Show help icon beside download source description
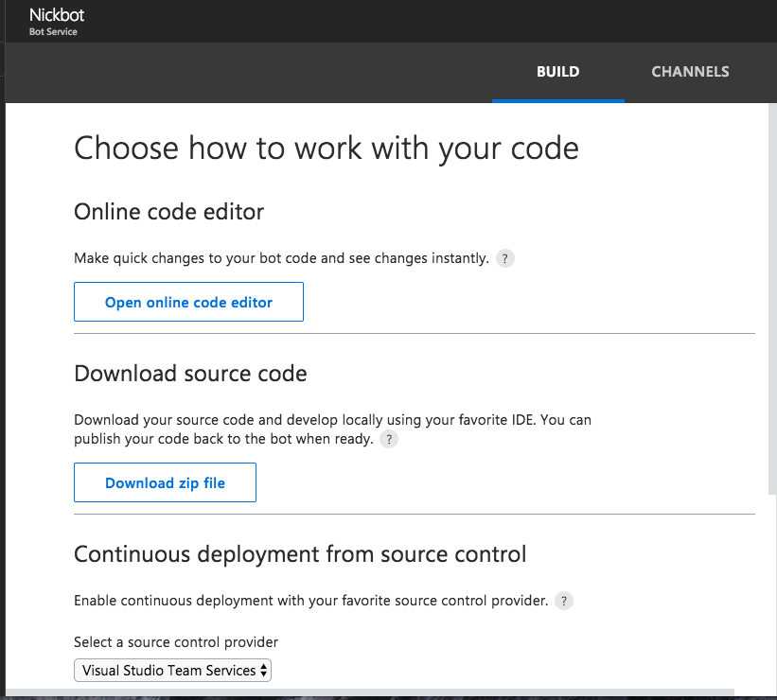Image resolution: width=777 pixels, height=700 pixels. pyautogui.click(x=389, y=439)
